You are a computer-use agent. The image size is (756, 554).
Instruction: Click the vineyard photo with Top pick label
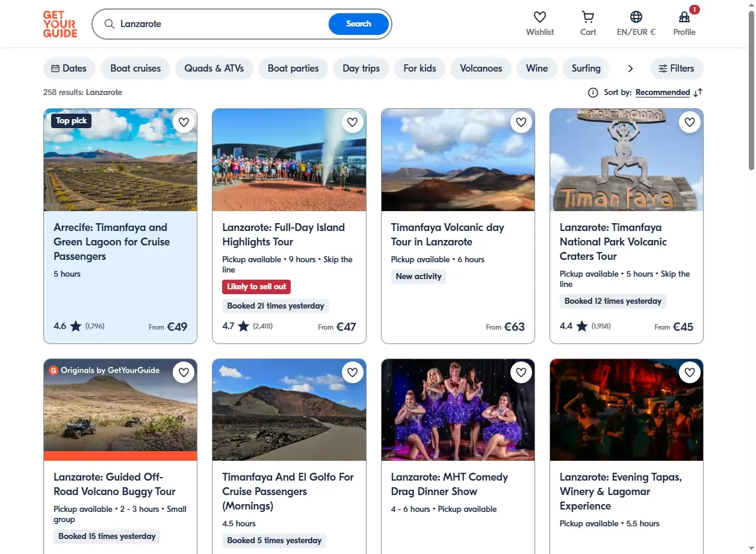(x=120, y=160)
